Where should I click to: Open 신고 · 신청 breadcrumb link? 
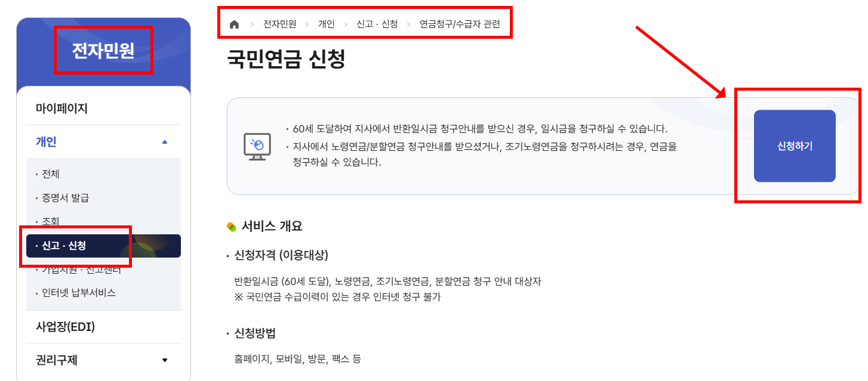click(x=378, y=23)
